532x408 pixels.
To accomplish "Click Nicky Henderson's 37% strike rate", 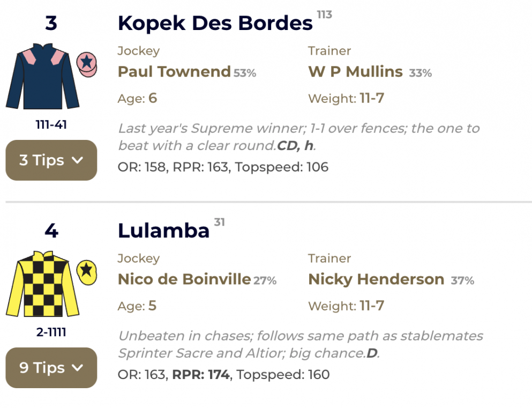I will point(462,280).
